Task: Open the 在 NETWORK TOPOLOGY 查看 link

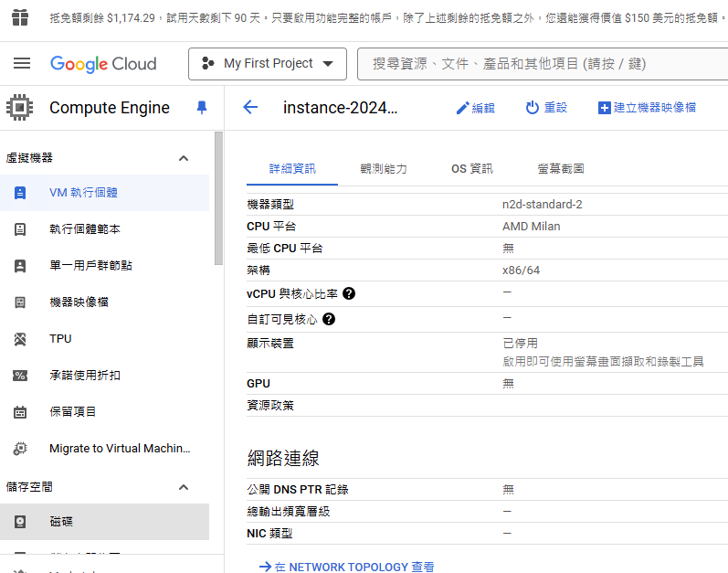Action: point(347,567)
